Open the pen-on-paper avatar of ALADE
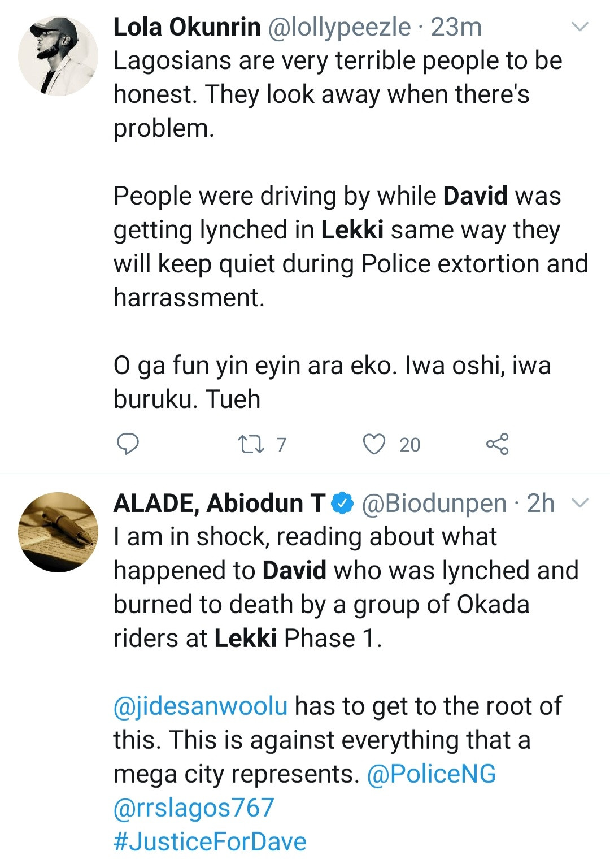This screenshot has width=610, height=868. pyautogui.click(x=58, y=532)
